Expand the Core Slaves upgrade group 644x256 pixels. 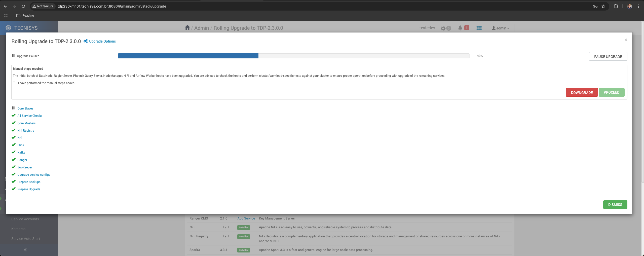25,108
